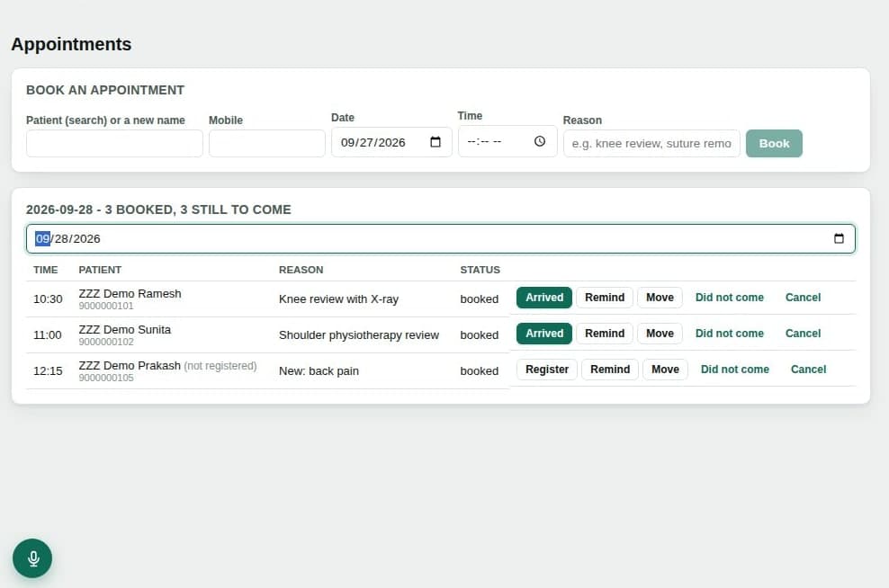
Task: Click the 12:15 time cell
Action: 48,371
